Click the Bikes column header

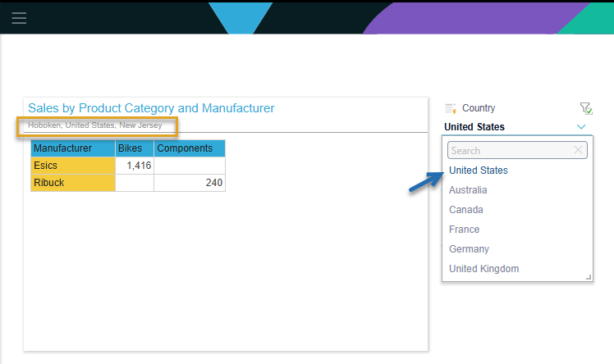pyautogui.click(x=135, y=148)
